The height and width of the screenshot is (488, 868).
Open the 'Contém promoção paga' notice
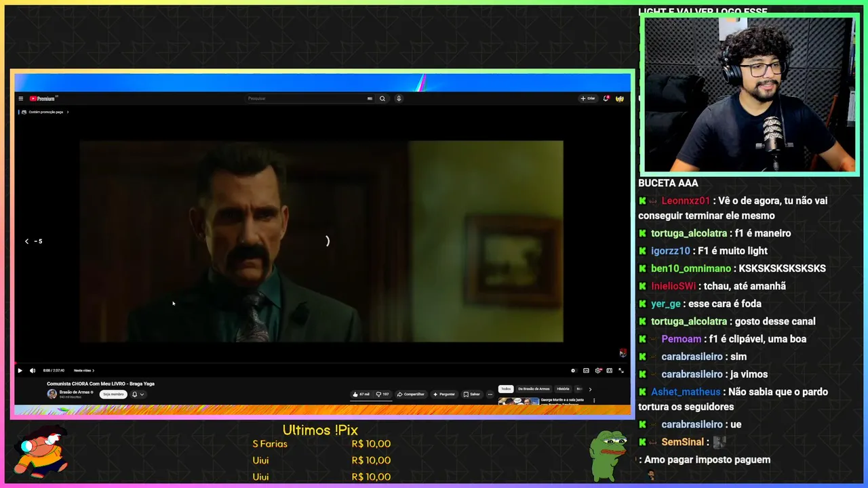[45, 112]
